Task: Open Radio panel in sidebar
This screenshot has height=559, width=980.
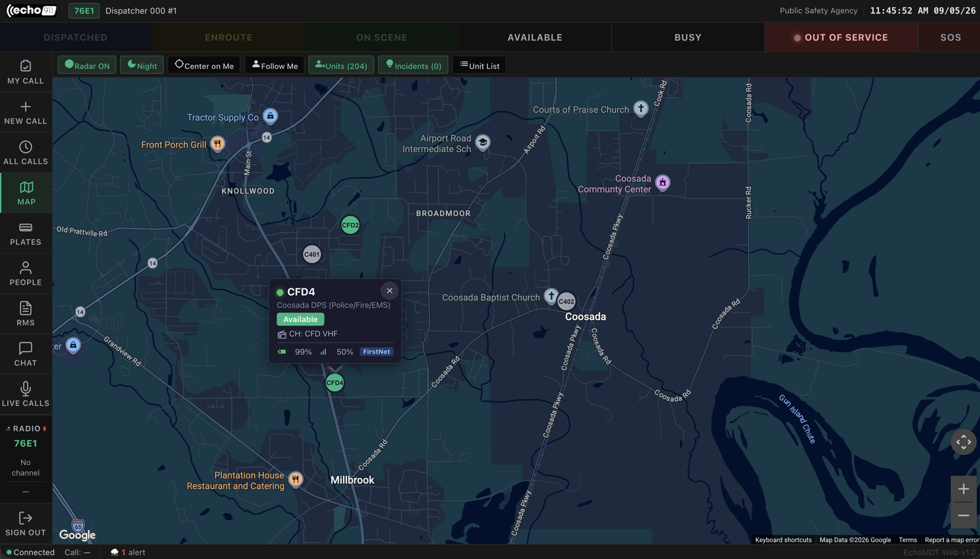Action: click(x=26, y=428)
